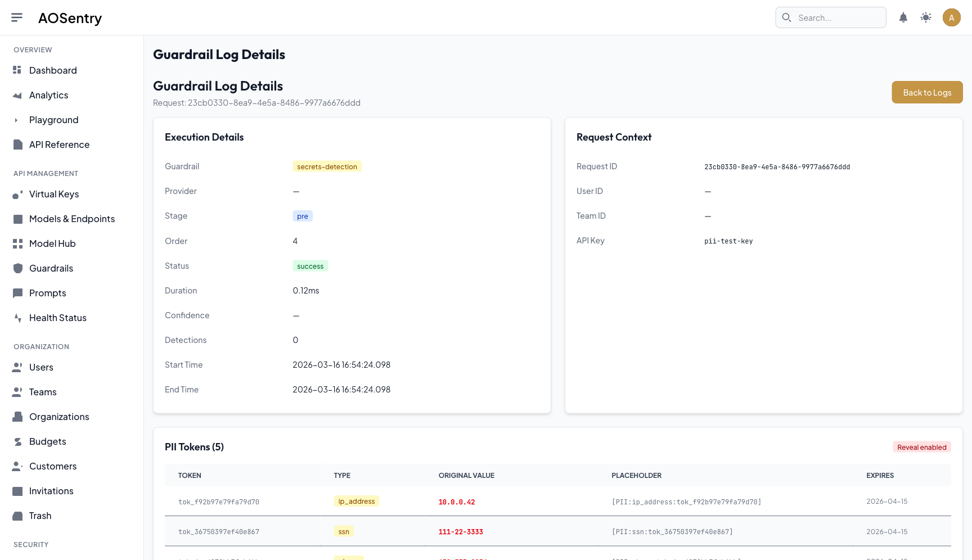
Task: Select Budgets in the Organization section
Action: [x=47, y=441]
